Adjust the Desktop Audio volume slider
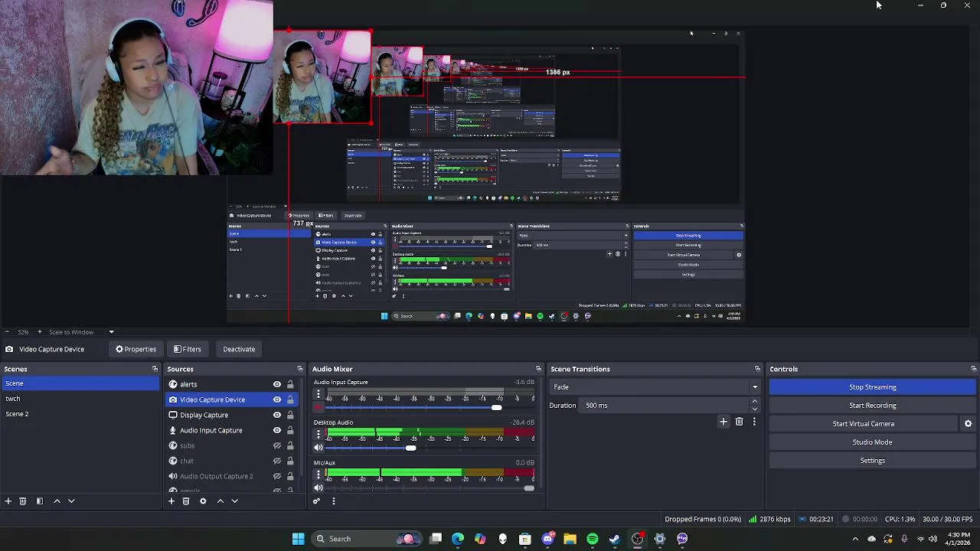The image size is (980, 551). coord(410,448)
